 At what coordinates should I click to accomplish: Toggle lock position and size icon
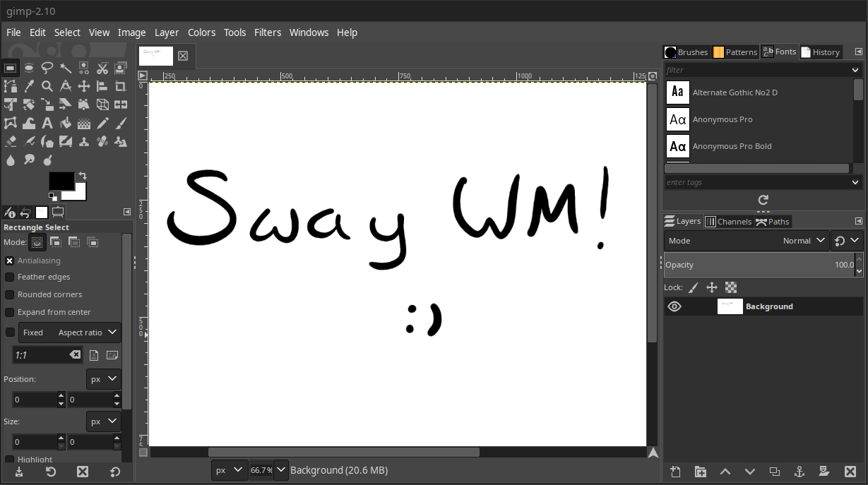click(x=712, y=287)
